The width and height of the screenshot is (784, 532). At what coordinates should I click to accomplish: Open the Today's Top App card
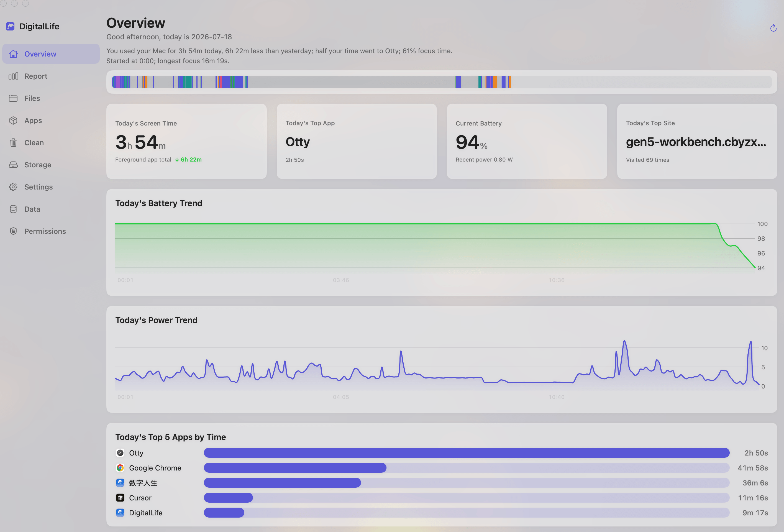click(357, 141)
